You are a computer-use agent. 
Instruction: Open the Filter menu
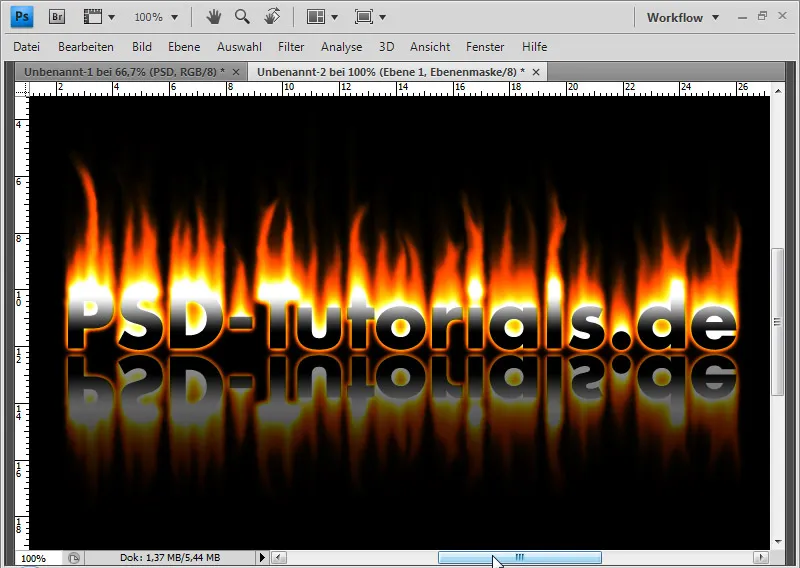coord(291,46)
